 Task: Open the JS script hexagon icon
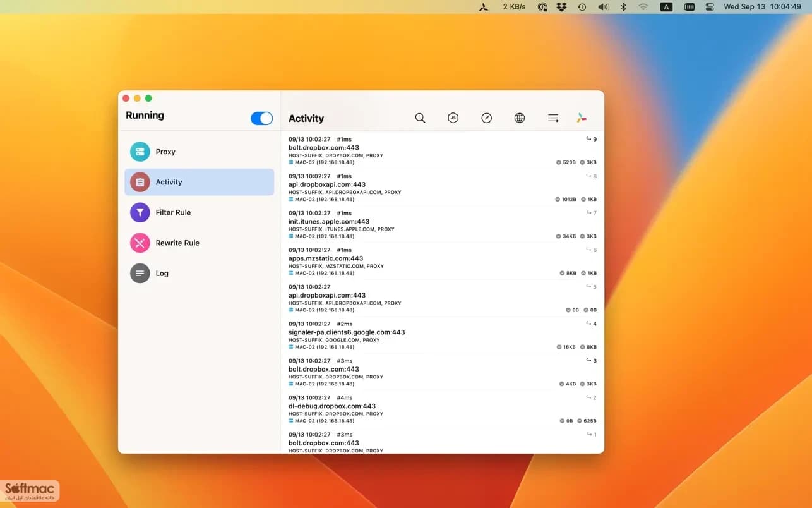(453, 118)
